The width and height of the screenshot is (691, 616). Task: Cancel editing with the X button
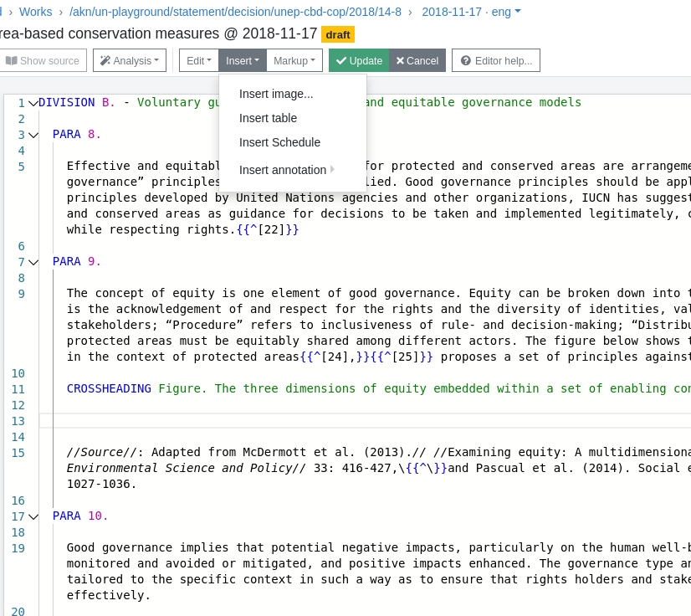click(x=417, y=61)
